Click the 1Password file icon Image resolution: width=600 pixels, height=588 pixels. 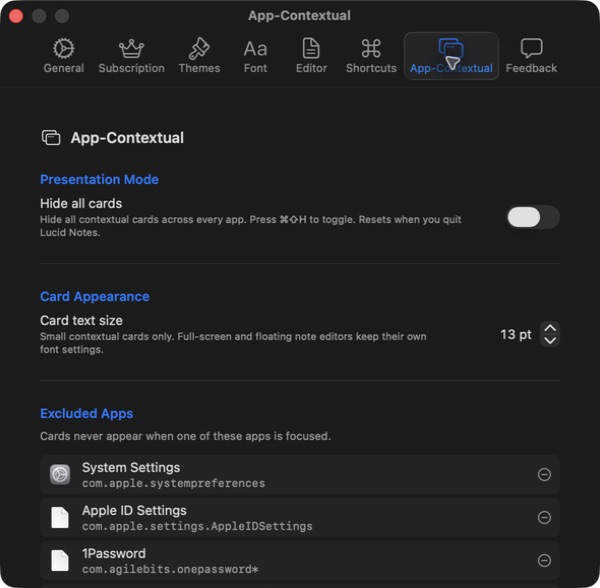[x=60, y=560]
